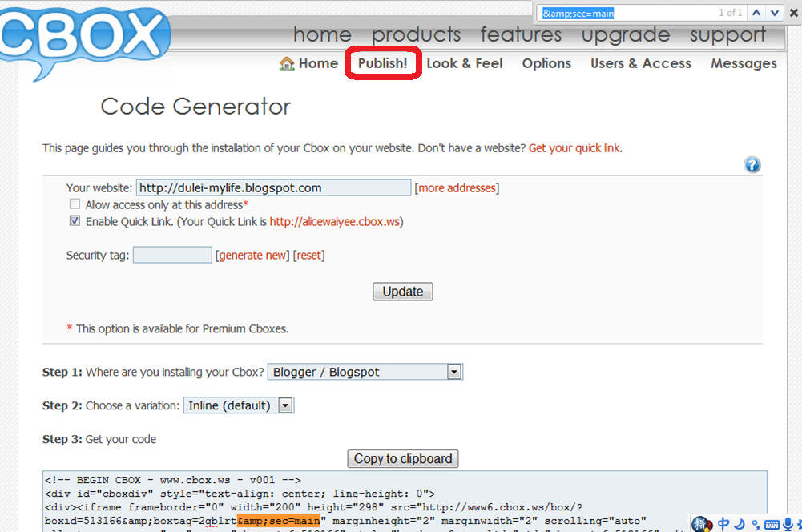The image size is (802, 532).
Task: Click the input method logo icon
Action: [702, 524]
